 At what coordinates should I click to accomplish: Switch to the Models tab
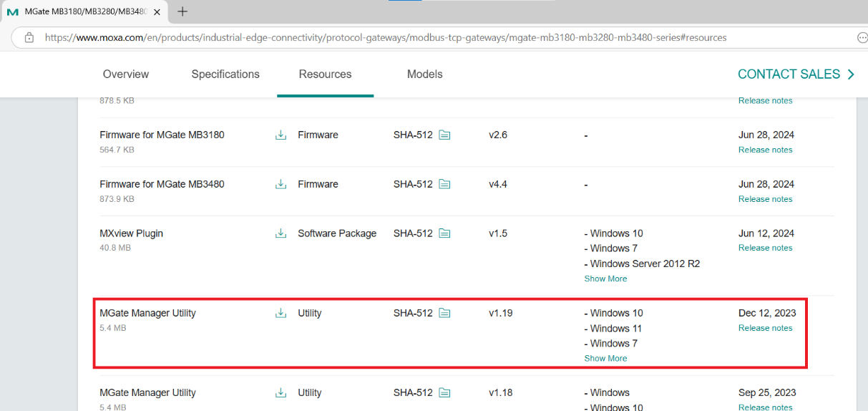[x=425, y=74]
